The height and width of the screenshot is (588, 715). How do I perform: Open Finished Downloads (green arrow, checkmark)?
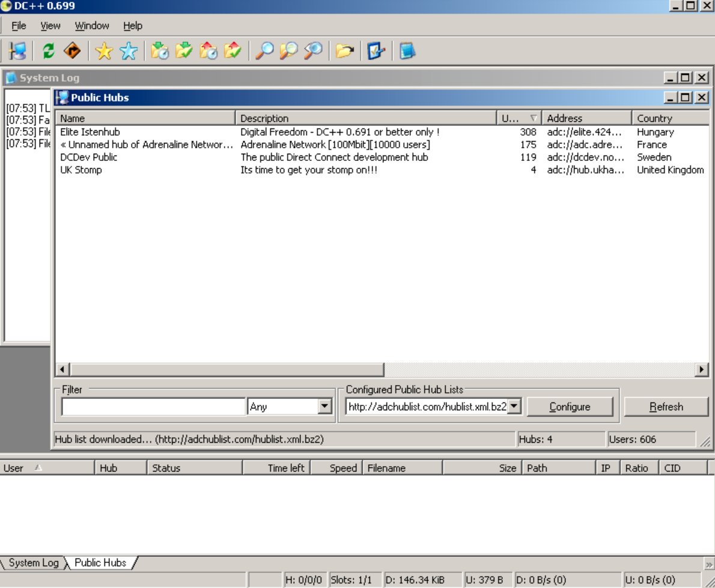click(x=184, y=50)
